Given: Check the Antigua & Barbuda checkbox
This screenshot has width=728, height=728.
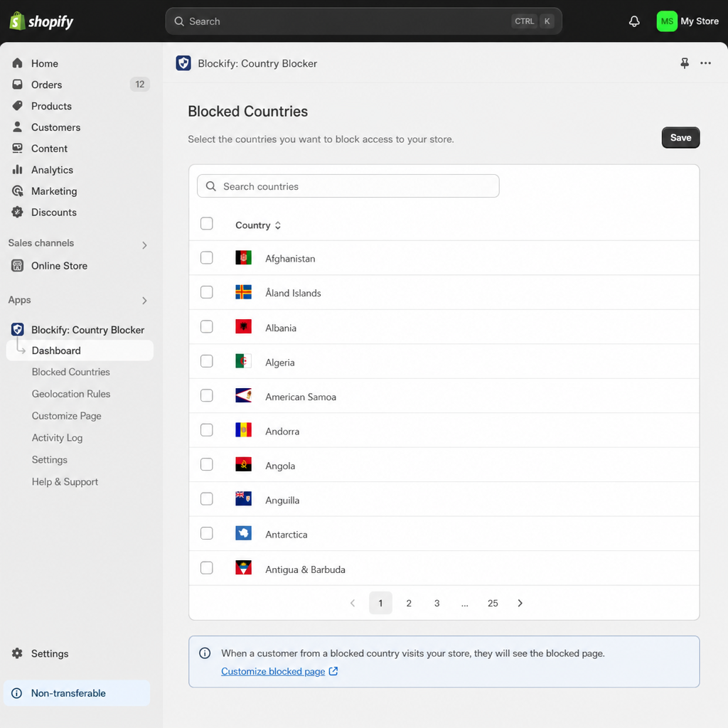Looking at the screenshot, I should coord(207,568).
